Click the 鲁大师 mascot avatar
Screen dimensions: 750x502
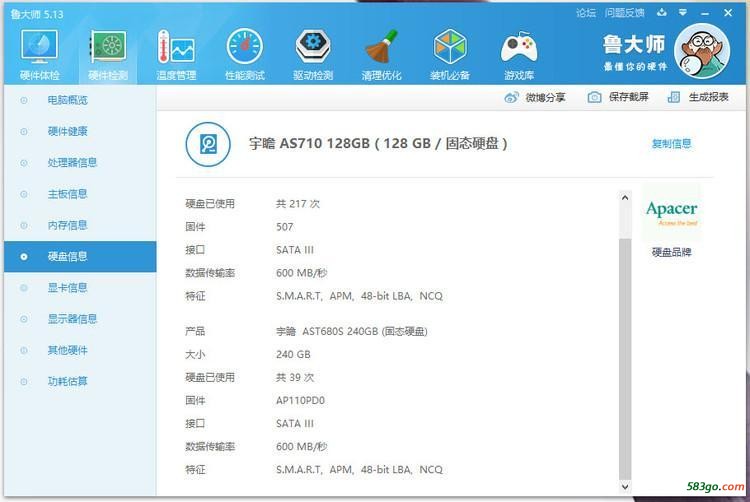click(702, 51)
